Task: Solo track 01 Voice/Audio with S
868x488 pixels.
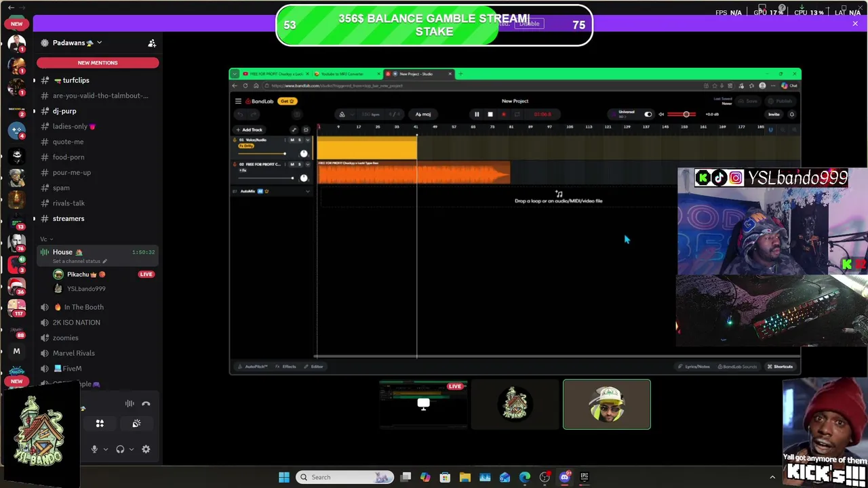Action: point(300,140)
